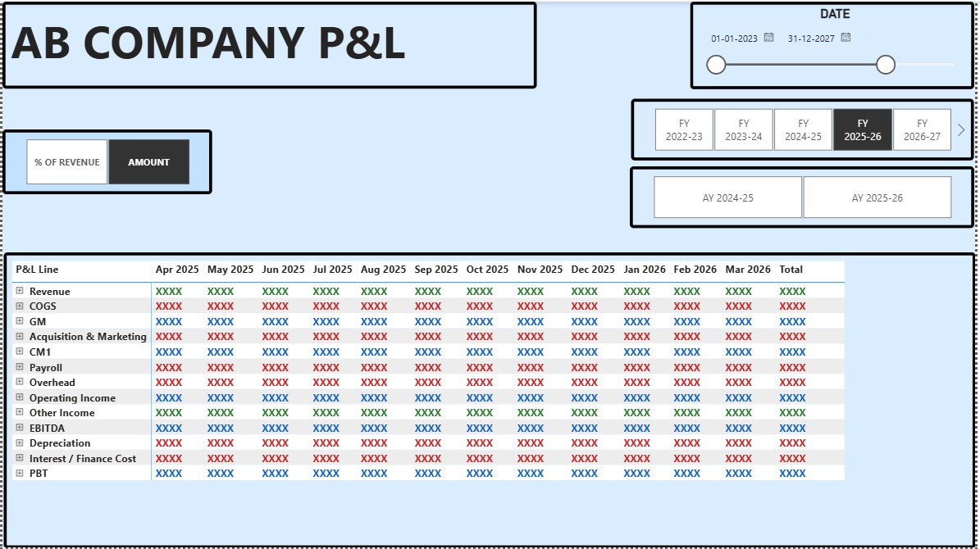Screen dimensions: 980x549
Task: Click the EBITDA value under Oct 2025
Action: click(x=480, y=428)
